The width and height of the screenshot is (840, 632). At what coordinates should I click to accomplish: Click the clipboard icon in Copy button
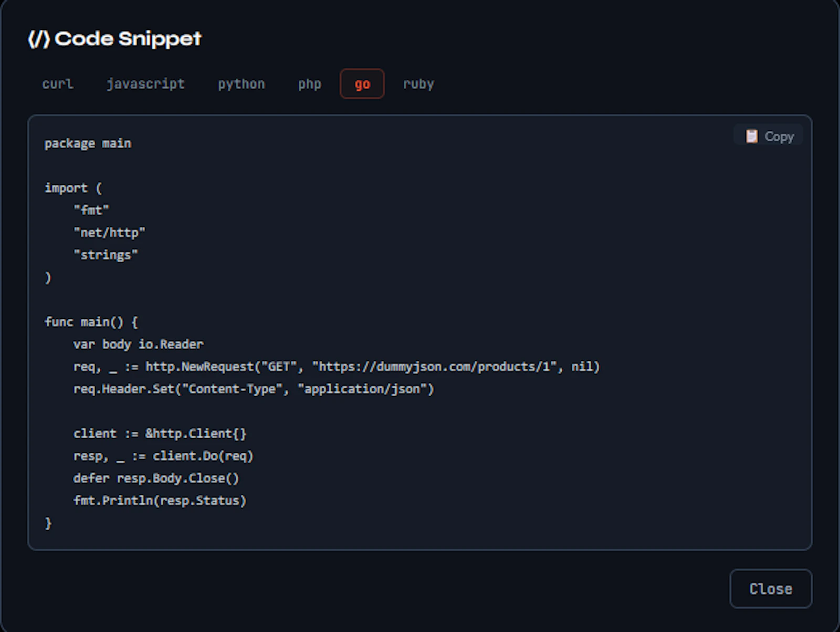coord(752,137)
